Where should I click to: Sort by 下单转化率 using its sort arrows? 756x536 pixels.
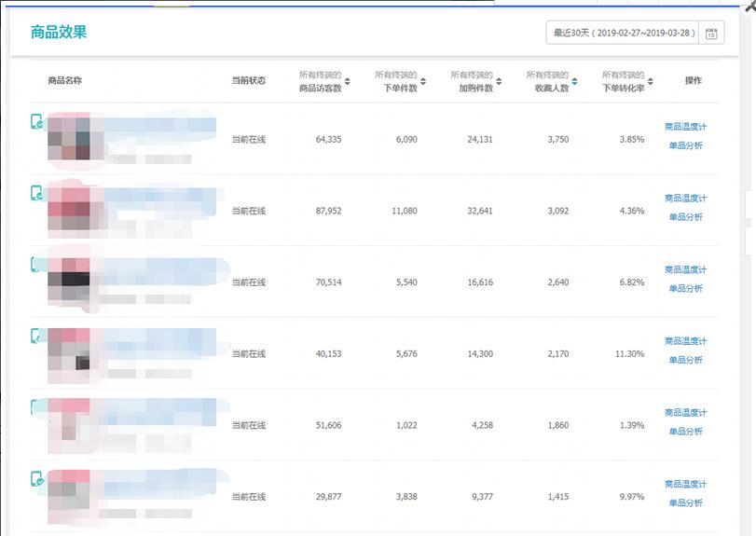click(x=650, y=81)
